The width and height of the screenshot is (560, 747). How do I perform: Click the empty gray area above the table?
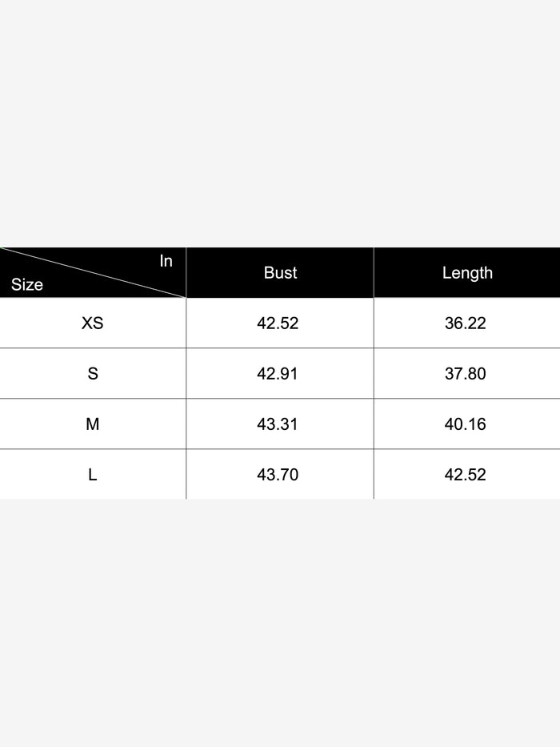[280, 120]
